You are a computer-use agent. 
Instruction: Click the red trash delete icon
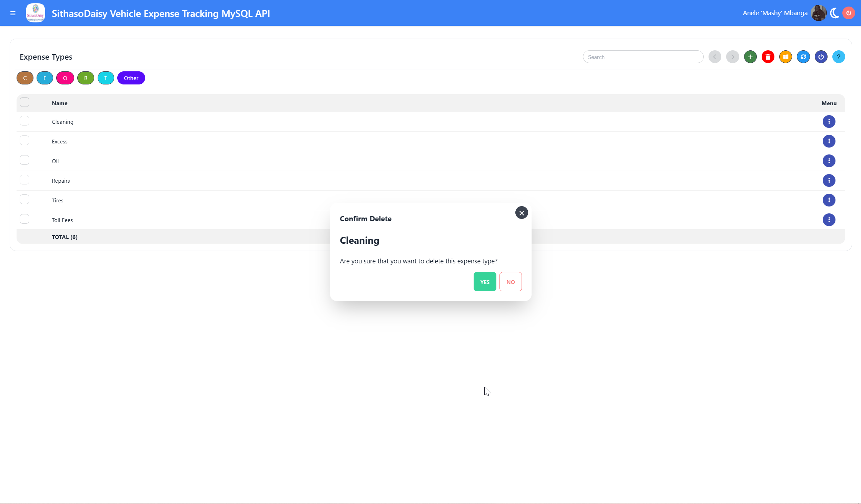[768, 57]
